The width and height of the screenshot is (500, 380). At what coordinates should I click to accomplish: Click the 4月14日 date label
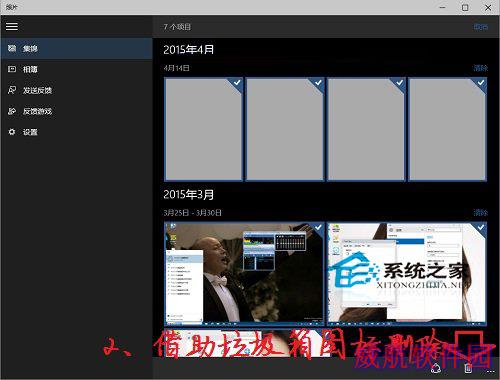176,68
